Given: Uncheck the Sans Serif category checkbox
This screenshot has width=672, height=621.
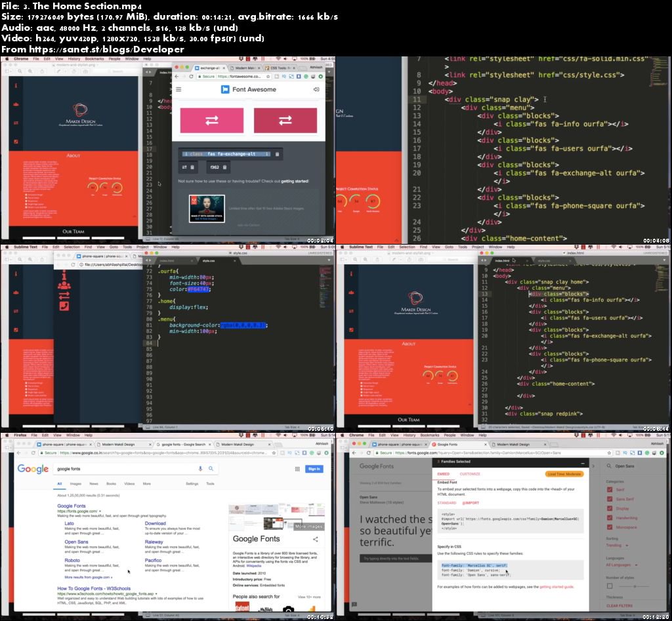Looking at the screenshot, I should [610, 499].
